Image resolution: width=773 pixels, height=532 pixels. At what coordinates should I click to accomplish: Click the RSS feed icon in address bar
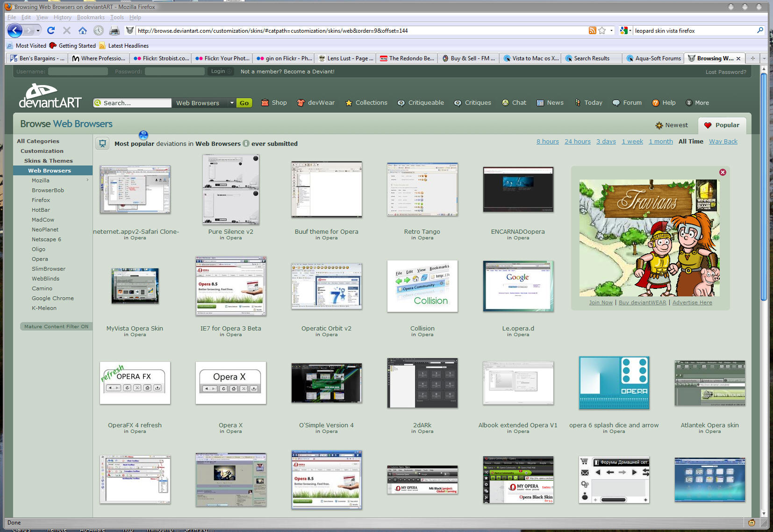coord(592,30)
